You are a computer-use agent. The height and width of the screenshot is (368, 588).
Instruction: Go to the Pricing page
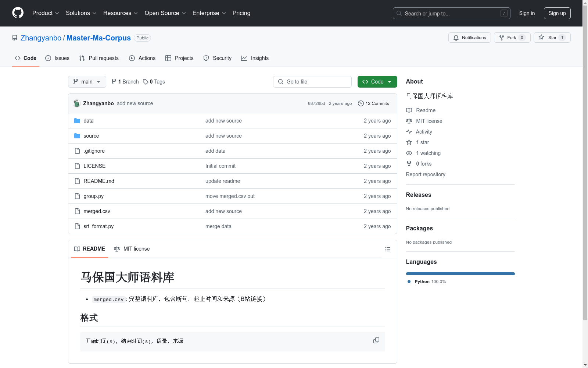241,13
